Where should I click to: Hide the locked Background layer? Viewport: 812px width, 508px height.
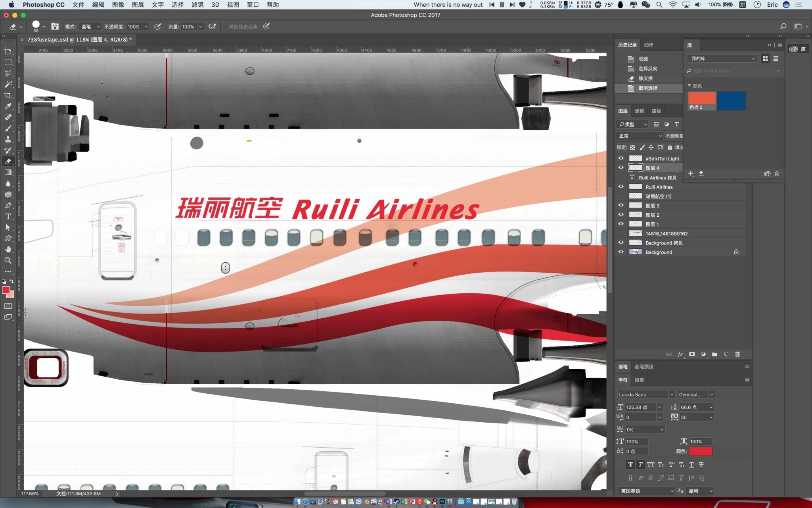click(621, 252)
